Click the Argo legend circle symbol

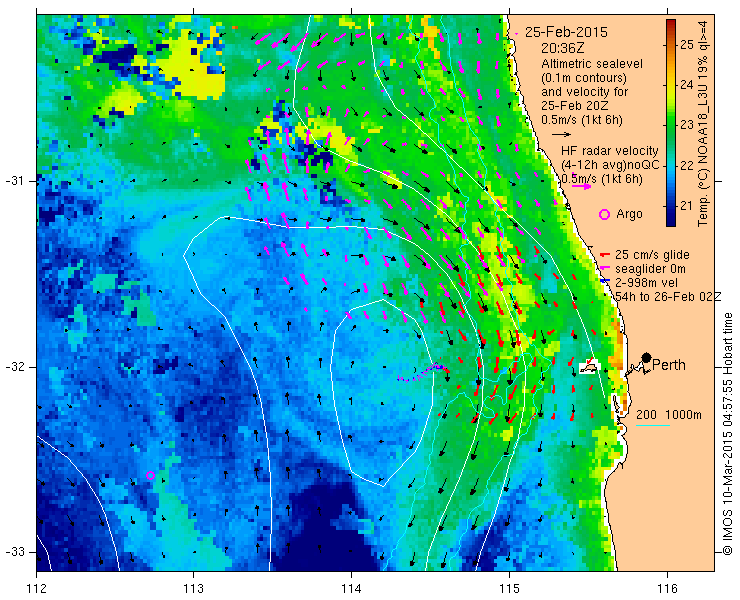[x=604, y=214]
